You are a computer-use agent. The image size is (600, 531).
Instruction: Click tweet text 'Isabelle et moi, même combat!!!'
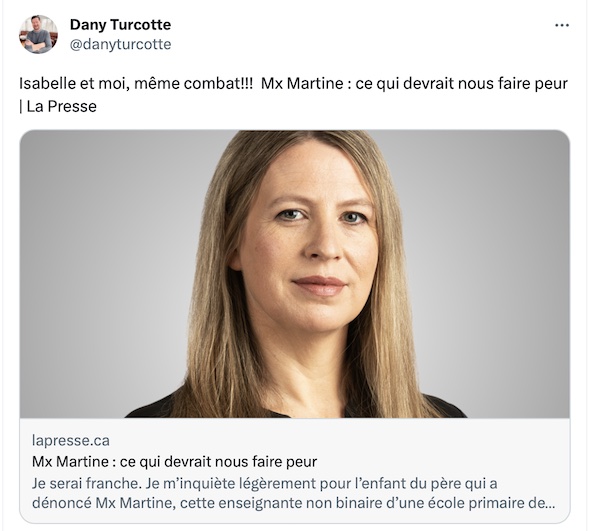coord(136,83)
